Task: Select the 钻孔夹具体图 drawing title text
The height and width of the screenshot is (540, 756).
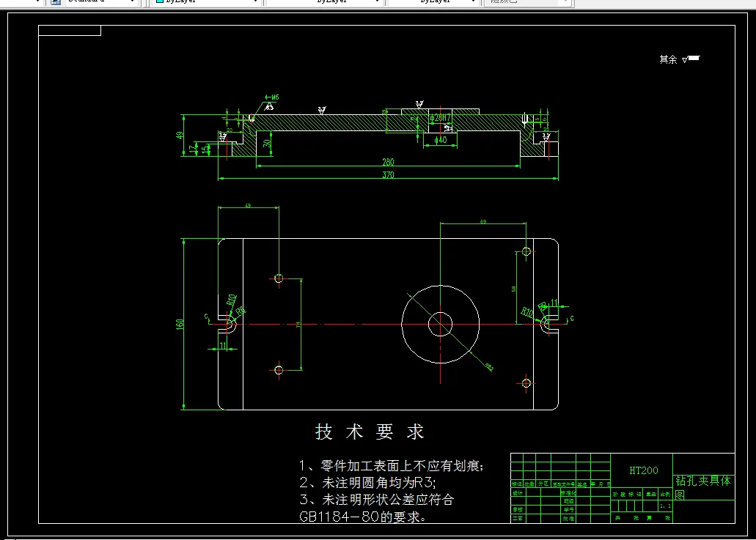Action: tap(702, 481)
